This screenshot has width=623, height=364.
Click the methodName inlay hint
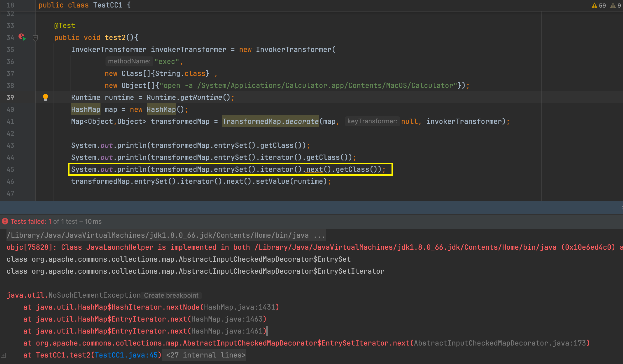(129, 61)
